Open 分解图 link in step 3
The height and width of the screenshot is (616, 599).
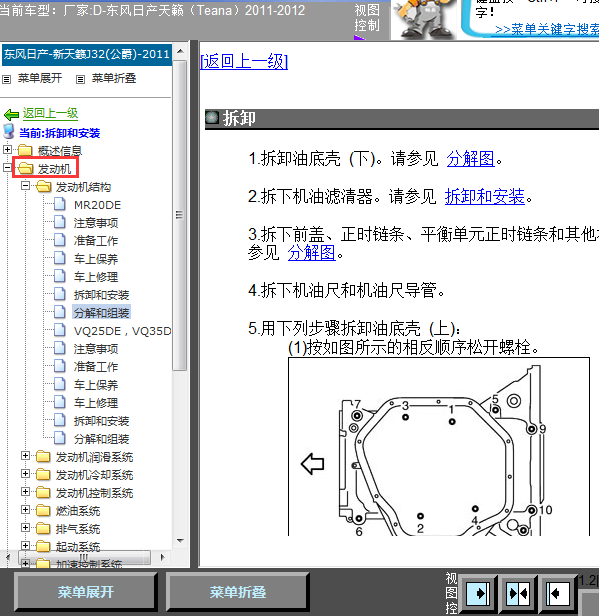[311, 253]
